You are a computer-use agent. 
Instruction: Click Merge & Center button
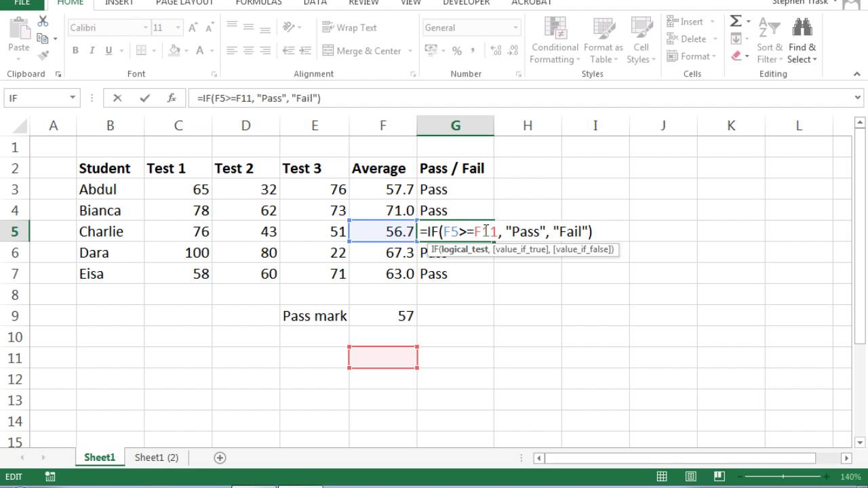pyautogui.click(x=362, y=51)
